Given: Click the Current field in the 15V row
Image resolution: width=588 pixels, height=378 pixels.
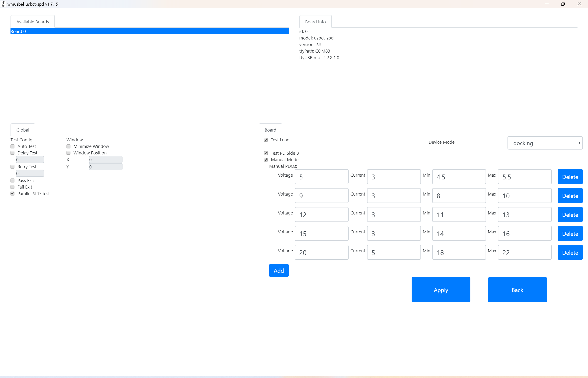Looking at the screenshot, I should click(x=394, y=233).
